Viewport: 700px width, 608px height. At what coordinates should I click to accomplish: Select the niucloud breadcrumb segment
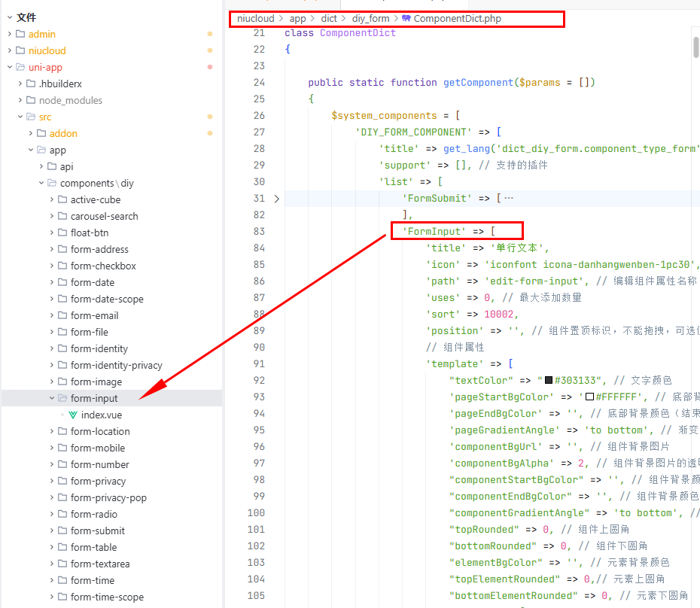(255, 18)
